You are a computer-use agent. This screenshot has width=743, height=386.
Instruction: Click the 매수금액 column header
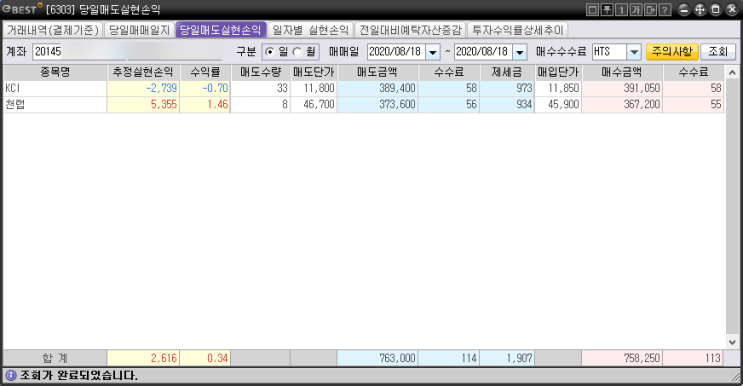point(622,72)
